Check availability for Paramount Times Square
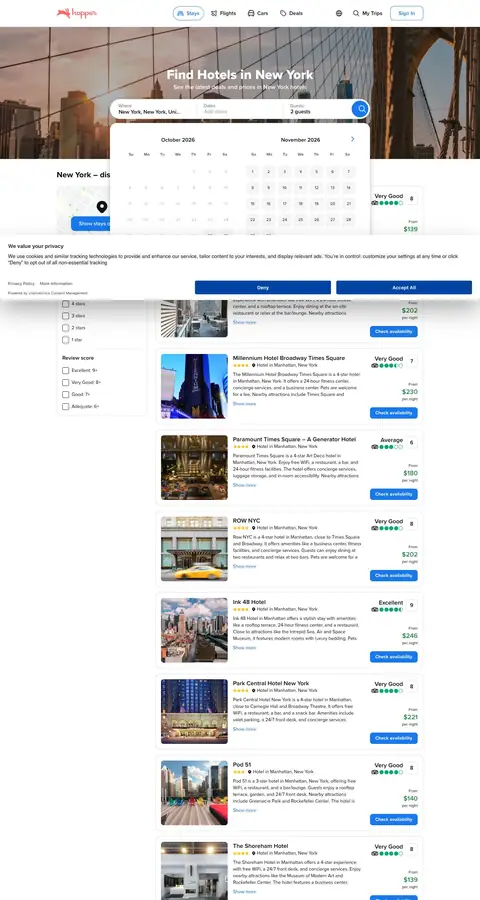Viewport: 480px width, 900px height. (394, 494)
